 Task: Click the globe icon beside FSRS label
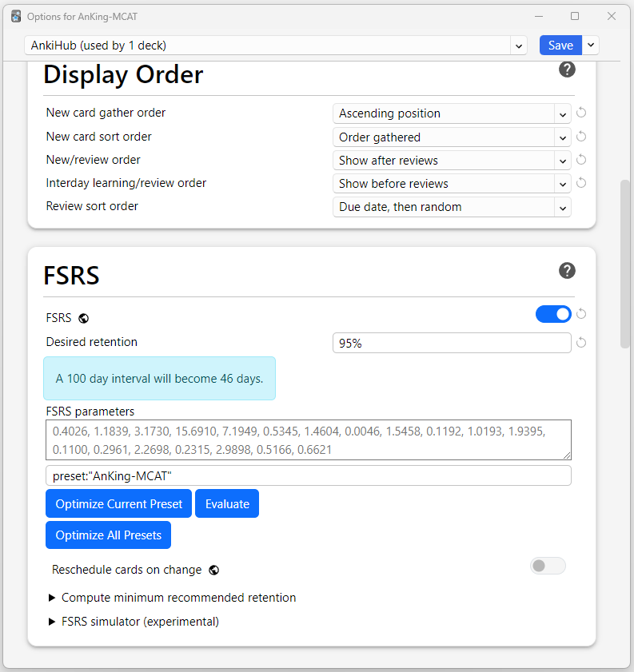coord(84,319)
